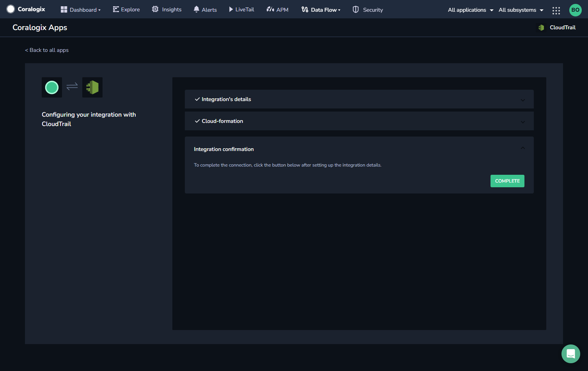Click the Alerts bell icon
Viewport: 588px width, 371px height.
197,9
